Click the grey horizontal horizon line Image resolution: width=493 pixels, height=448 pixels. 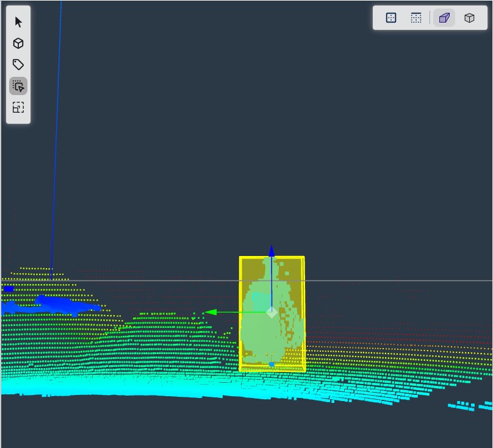click(397, 281)
